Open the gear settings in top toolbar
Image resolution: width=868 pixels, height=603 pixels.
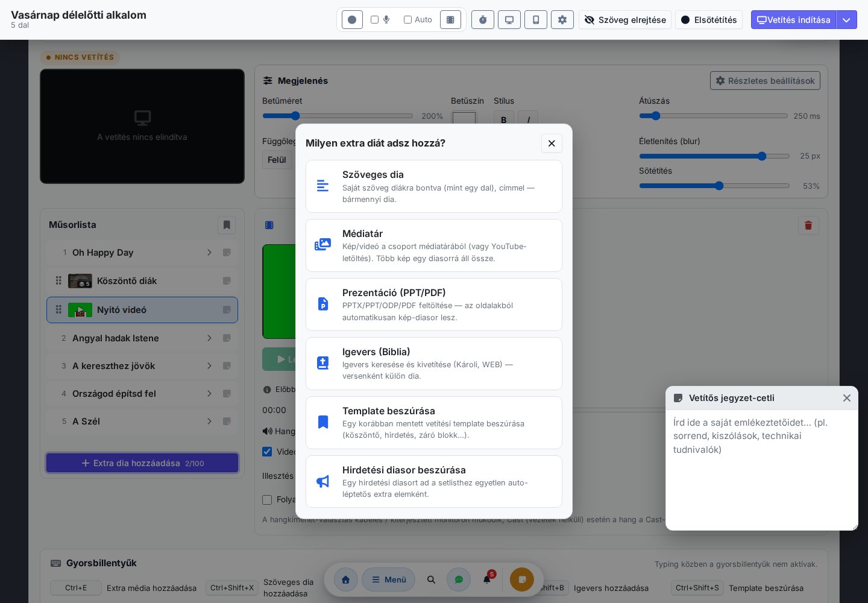point(562,20)
